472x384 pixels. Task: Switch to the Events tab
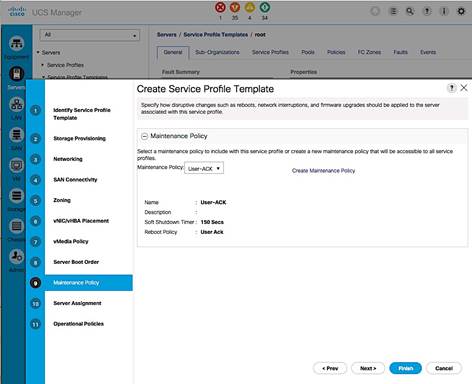pyautogui.click(x=428, y=52)
